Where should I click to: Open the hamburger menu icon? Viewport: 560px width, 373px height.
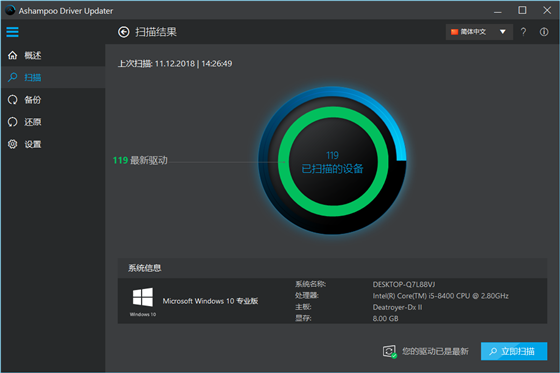pos(12,32)
